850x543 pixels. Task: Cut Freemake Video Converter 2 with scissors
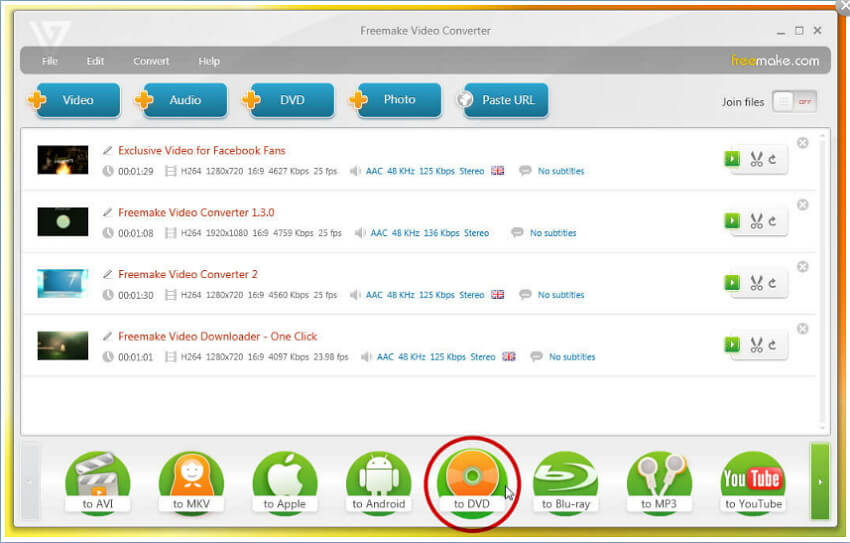[x=756, y=283]
